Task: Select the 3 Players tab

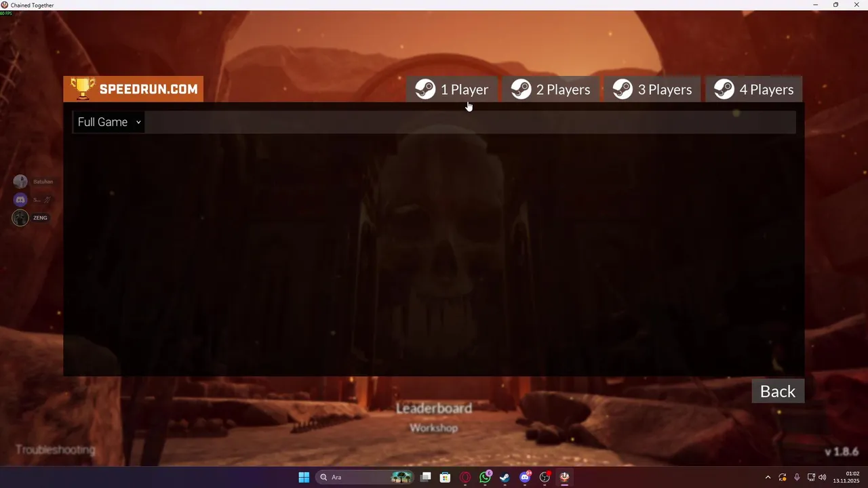Action: pos(652,89)
